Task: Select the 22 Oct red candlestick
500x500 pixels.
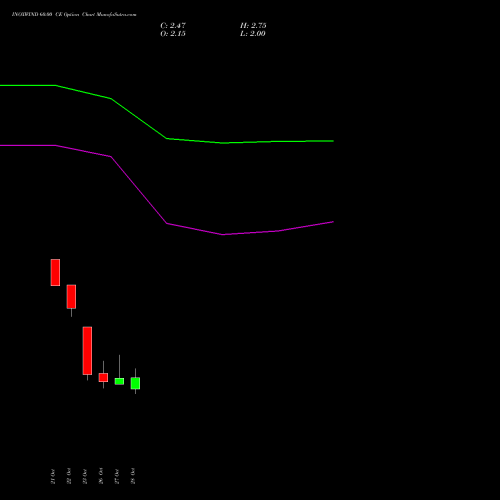Action: (71, 297)
